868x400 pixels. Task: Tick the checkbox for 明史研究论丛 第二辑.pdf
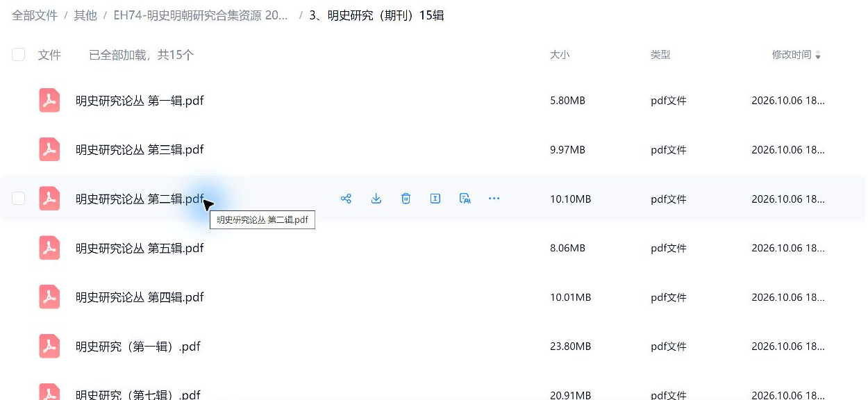click(19, 199)
